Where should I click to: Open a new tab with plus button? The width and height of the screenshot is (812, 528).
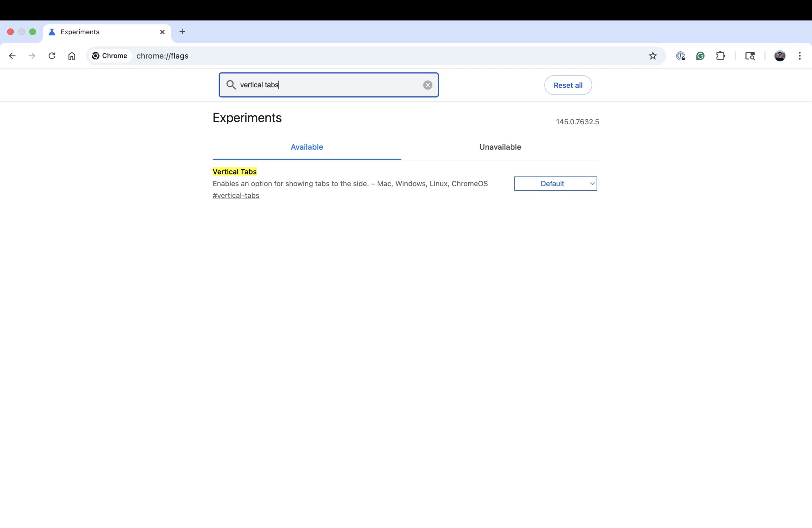coord(182,32)
